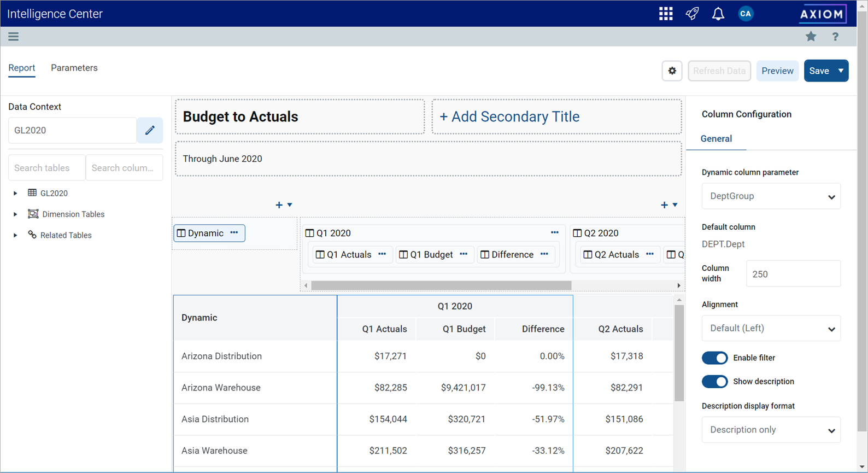
Task: Click the favorites star icon
Action: (x=811, y=37)
